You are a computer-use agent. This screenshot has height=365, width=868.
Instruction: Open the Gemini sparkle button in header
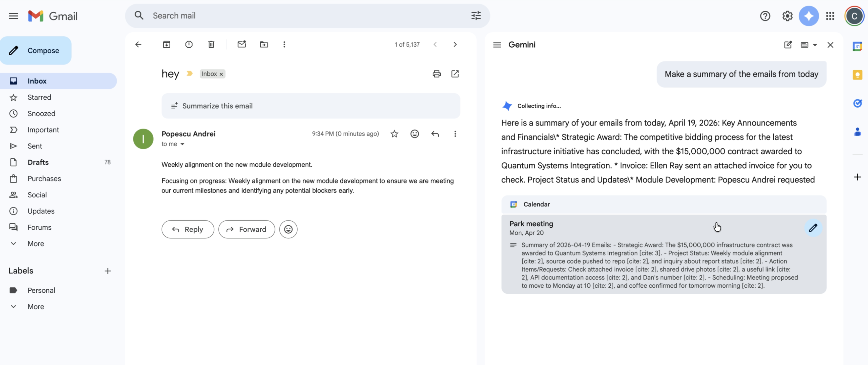(809, 16)
